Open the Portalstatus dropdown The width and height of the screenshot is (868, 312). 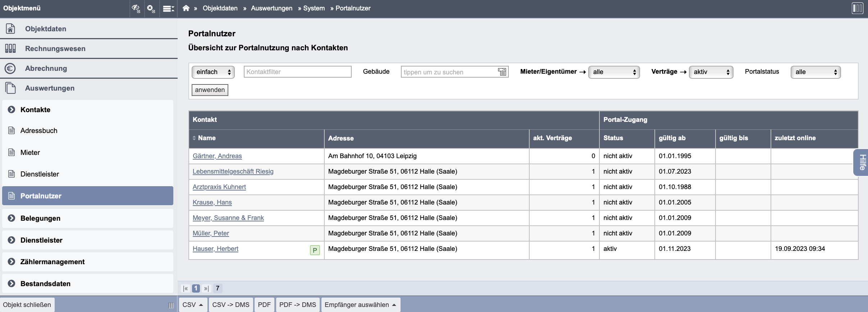pos(816,72)
